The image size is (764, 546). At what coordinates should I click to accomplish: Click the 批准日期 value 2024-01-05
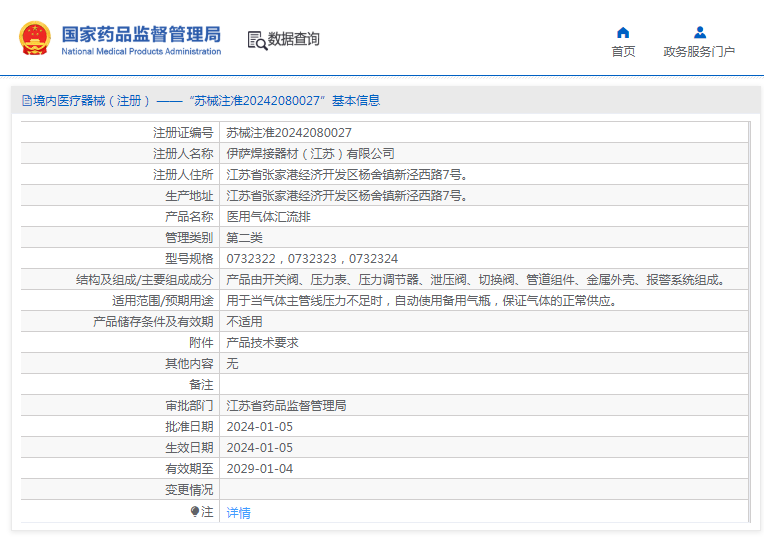[260, 427]
